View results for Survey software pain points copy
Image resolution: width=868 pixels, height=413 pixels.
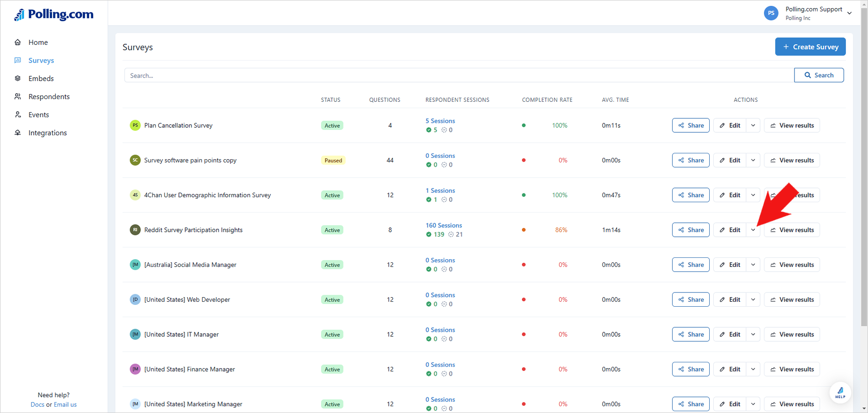click(792, 160)
